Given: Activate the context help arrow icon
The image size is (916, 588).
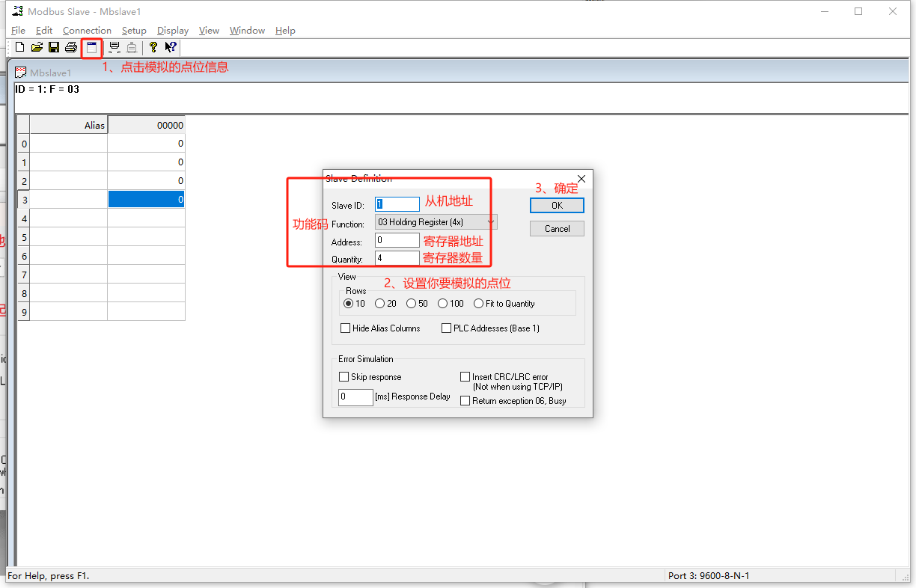Looking at the screenshot, I should [171, 47].
